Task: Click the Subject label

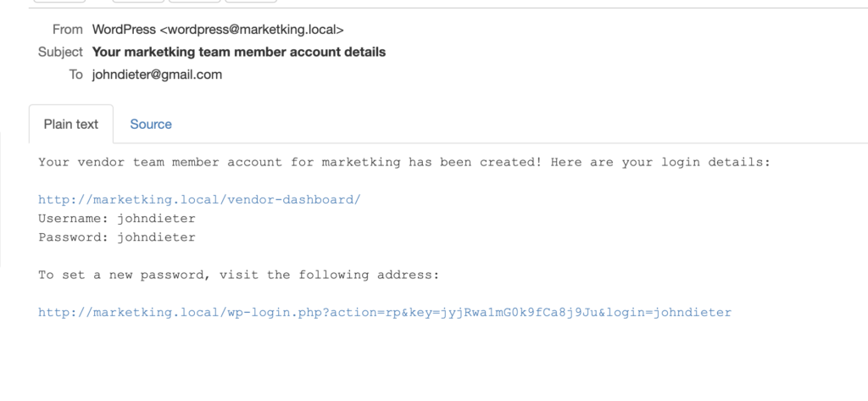Action: (x=60, y=52)
